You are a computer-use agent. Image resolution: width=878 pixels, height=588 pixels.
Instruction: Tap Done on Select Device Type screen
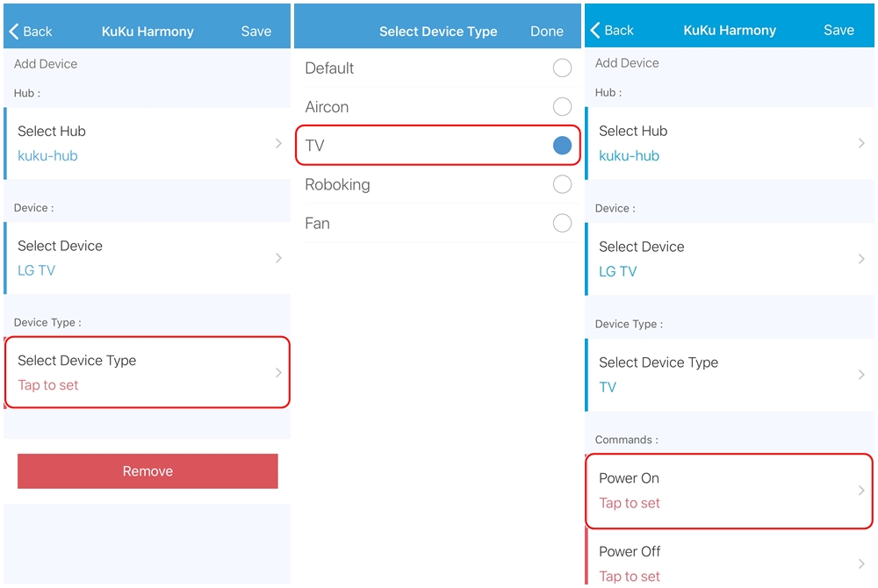546,32
